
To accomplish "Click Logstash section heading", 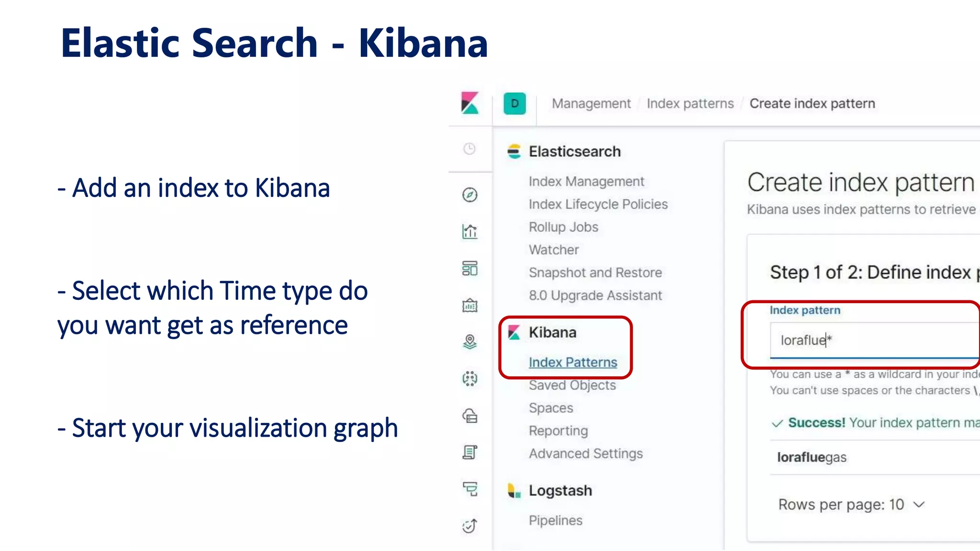I will tap(560, 491).
